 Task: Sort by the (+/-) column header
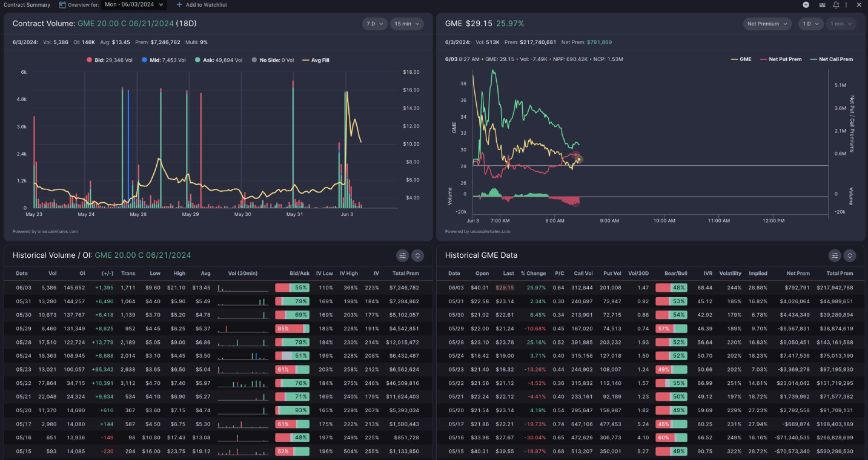click(108, 274)
